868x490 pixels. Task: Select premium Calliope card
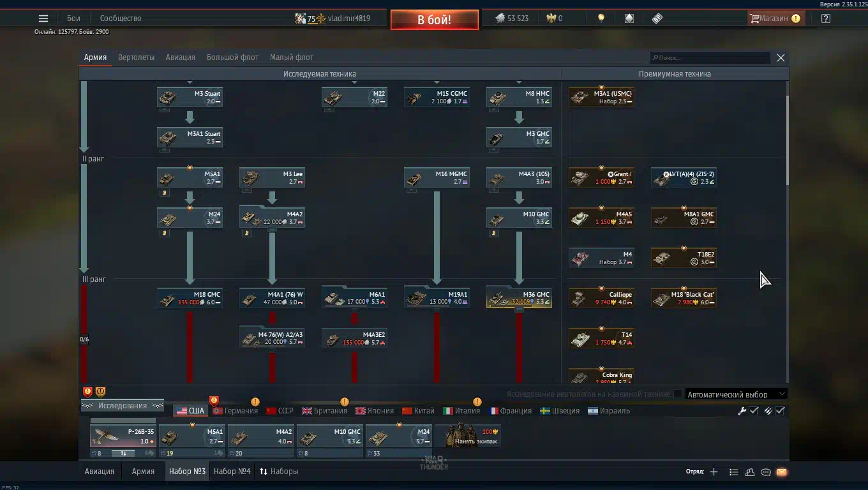601,299
